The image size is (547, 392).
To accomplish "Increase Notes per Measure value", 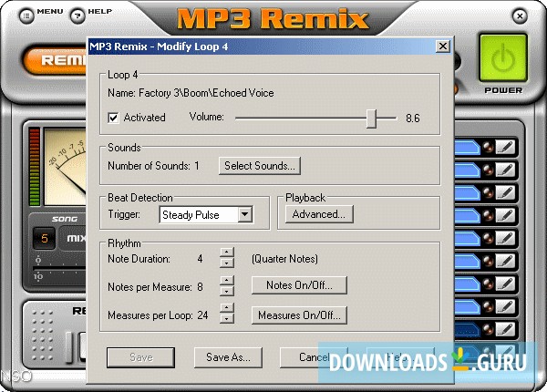I will [227, 280].
